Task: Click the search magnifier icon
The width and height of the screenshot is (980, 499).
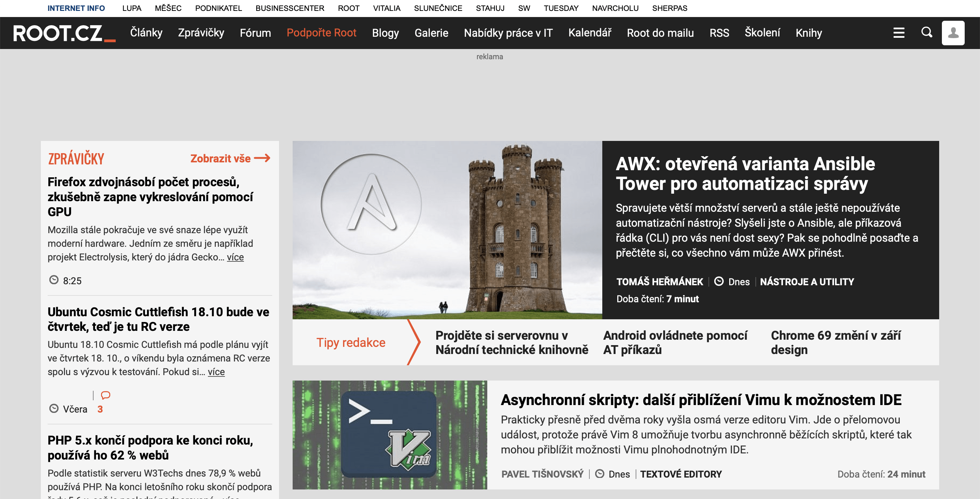Action: [927, 32]
